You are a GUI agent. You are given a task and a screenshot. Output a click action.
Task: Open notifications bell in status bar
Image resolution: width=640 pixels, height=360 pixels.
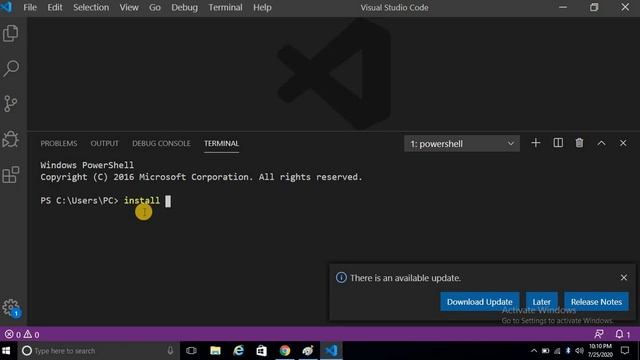(x=622, y=334)
